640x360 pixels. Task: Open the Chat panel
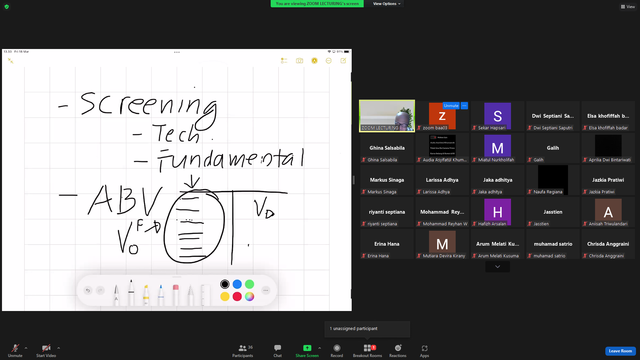click(x=278, y=350)
